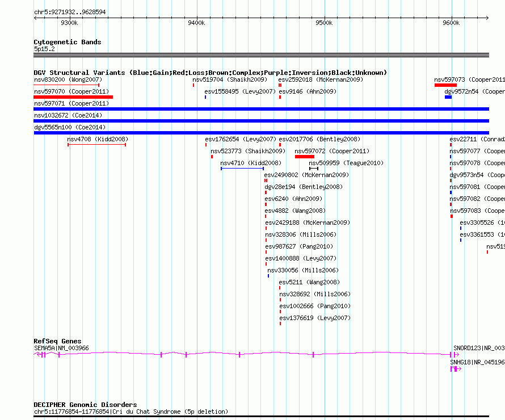Select the nsv1032672 (Coe2014) long blue bar
This screenshot has width=505, height=420.
click(261, 121)
